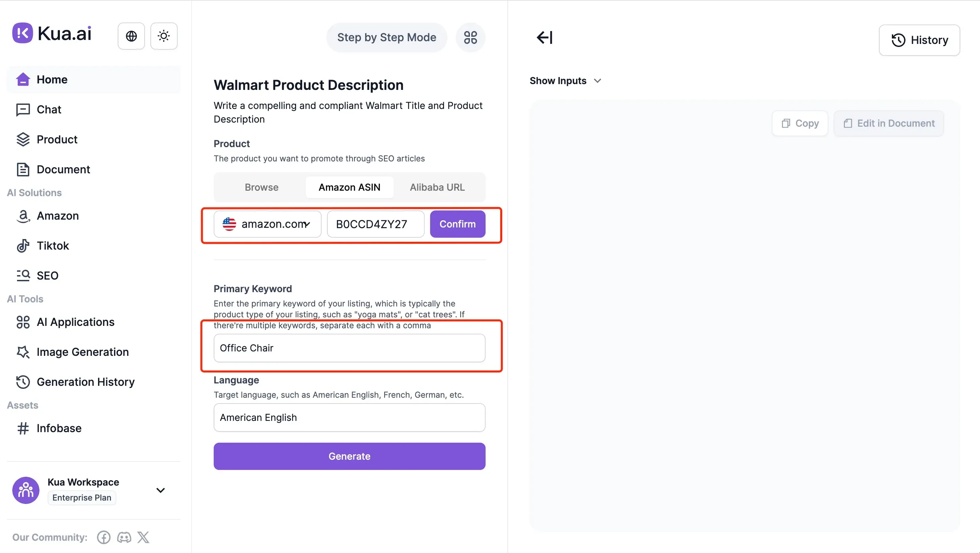Click the Document page icon
The height and width of the screenshot is (553, 980).
click(23, 169)
